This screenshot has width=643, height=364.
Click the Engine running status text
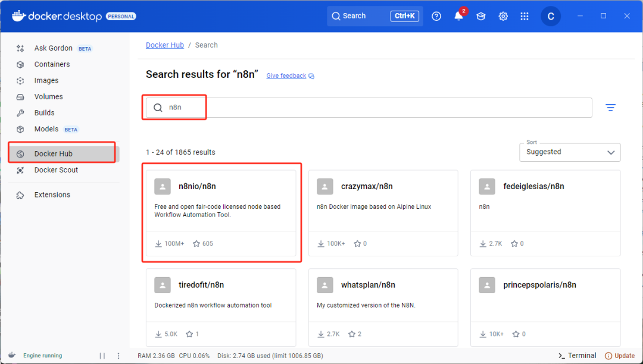tap(43, 356)
